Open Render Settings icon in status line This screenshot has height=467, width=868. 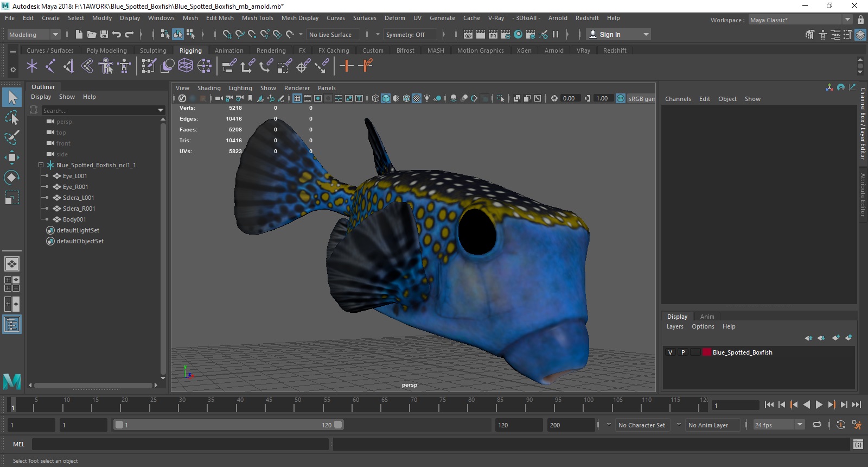coord(506,34)
